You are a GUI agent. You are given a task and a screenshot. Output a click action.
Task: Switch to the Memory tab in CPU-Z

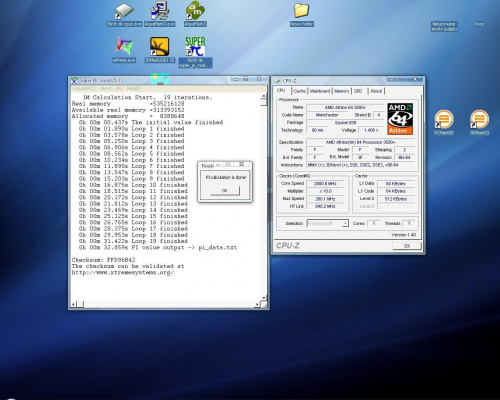[x=342, y=91]
